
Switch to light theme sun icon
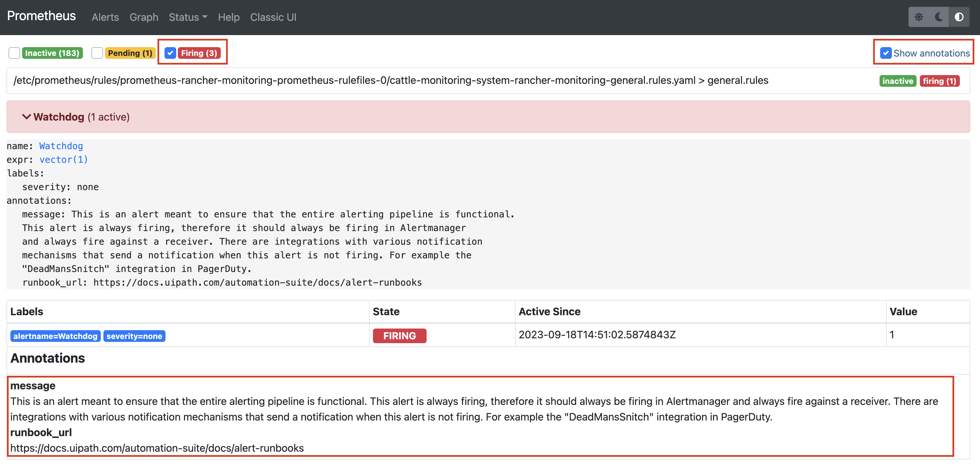[x=919, y=17]
